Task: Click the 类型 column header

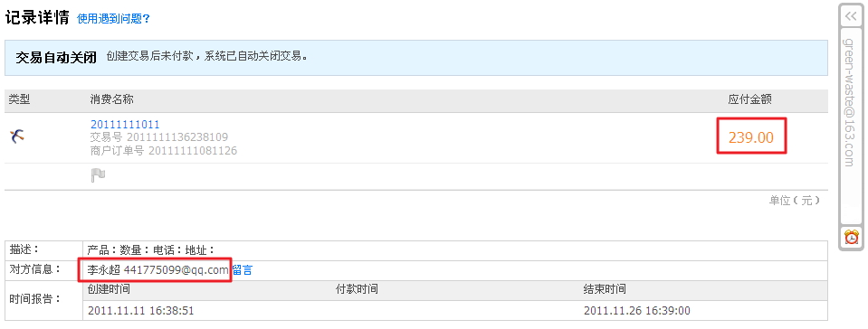Action: click(19, 99)
